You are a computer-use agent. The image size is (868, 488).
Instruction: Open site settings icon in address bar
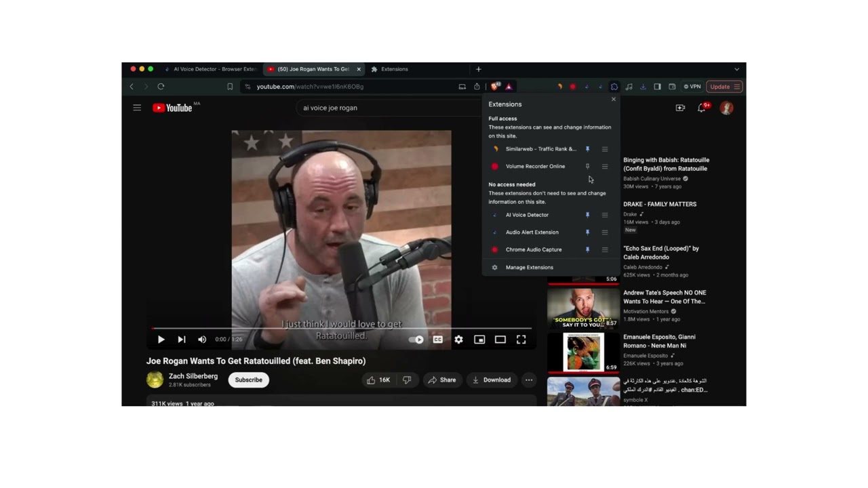tap(248, 87)
